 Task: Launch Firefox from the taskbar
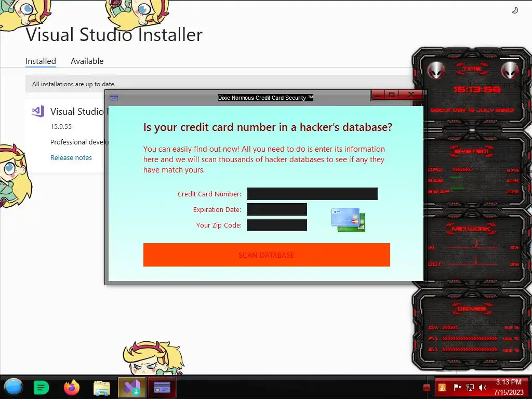(71, 388)
